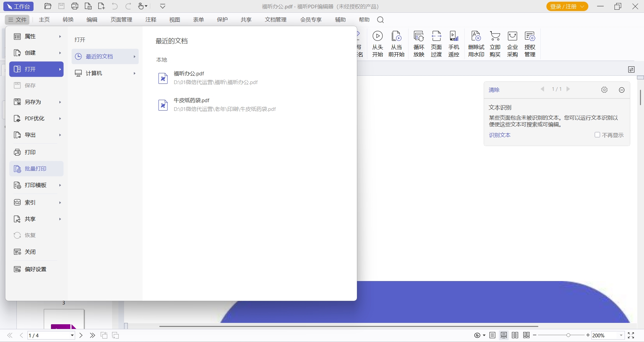Expand the 另存为 submenu
Image resolution: width=644 pixels, height=342 pixels.
pos(36,102)
